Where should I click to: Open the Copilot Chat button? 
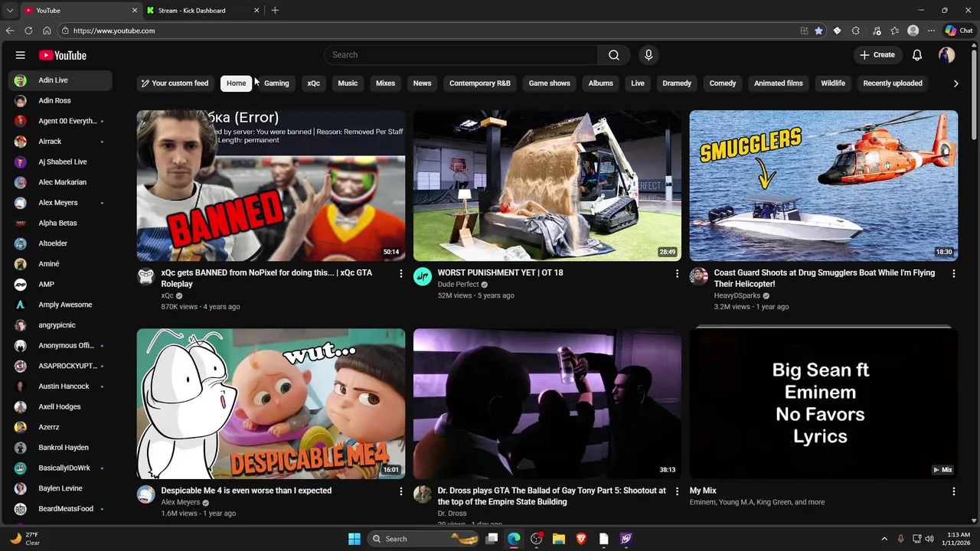[959, 31]
